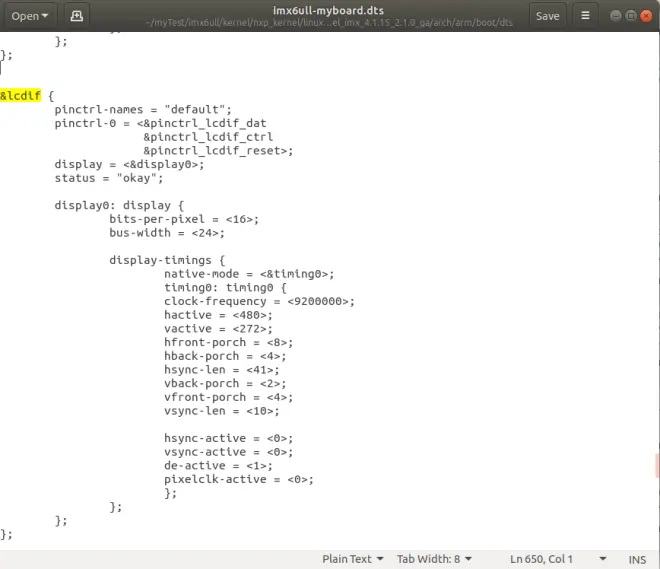Open the file chooser with Open button
The width and height of the screenshot is (660, 569).
click(x=29, y=16)
